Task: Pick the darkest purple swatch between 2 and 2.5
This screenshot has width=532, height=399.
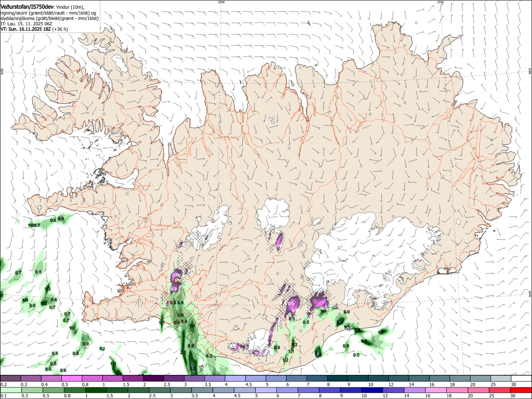Action: [x=153, y=378]
